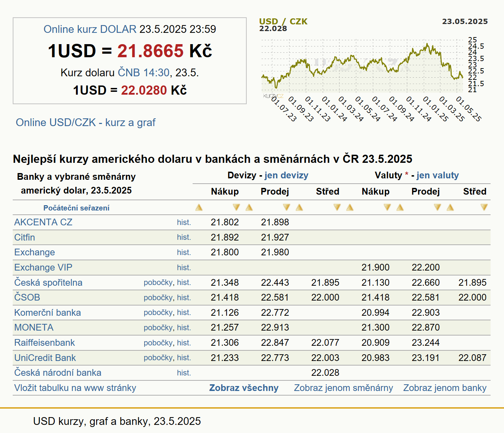Open Komerční banka link
504x433 pixels.
47,313
